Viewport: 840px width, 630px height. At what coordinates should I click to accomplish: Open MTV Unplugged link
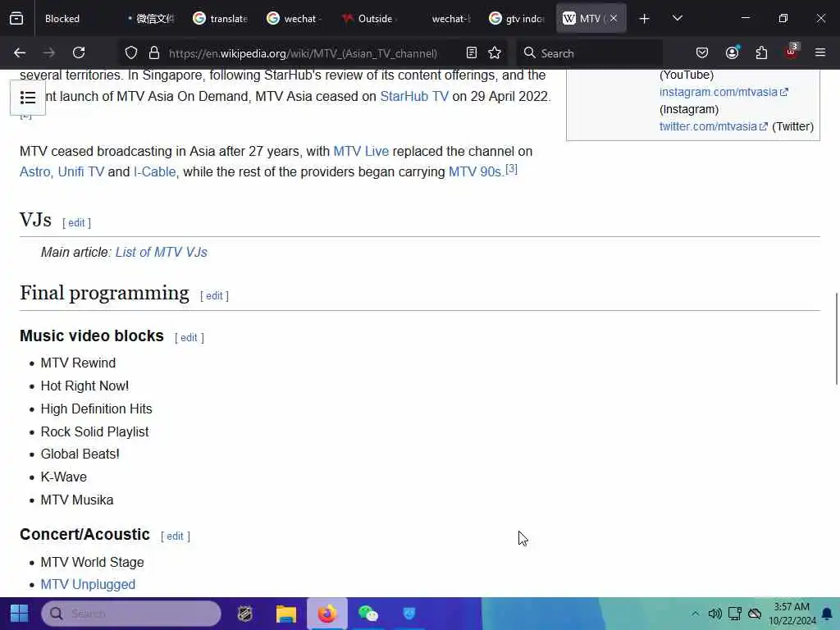coord(88,584)
